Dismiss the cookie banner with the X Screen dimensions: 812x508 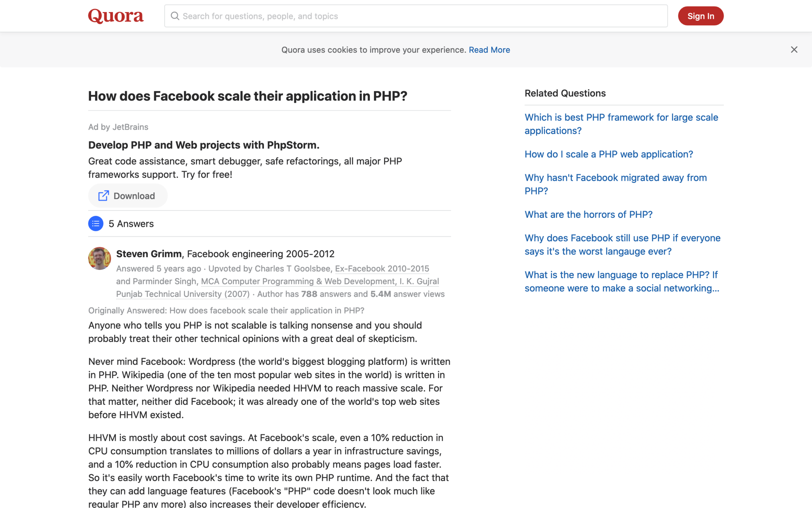coord(794,50)
